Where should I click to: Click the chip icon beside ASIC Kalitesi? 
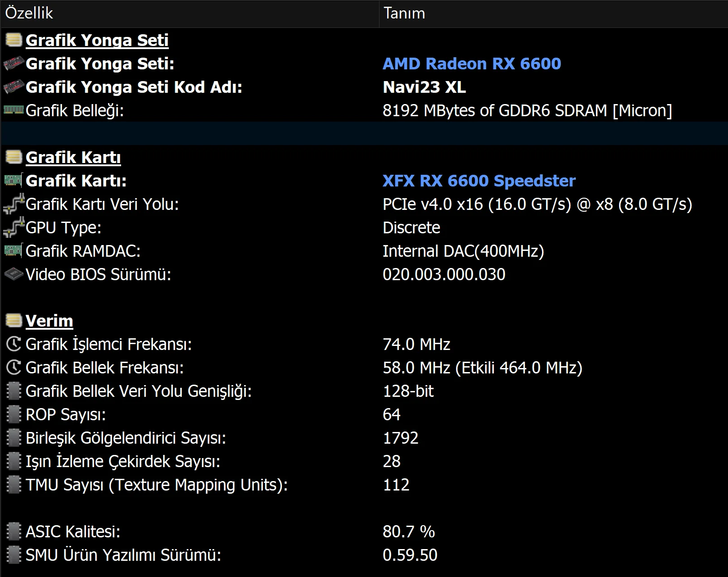click(x=14, y=532)
